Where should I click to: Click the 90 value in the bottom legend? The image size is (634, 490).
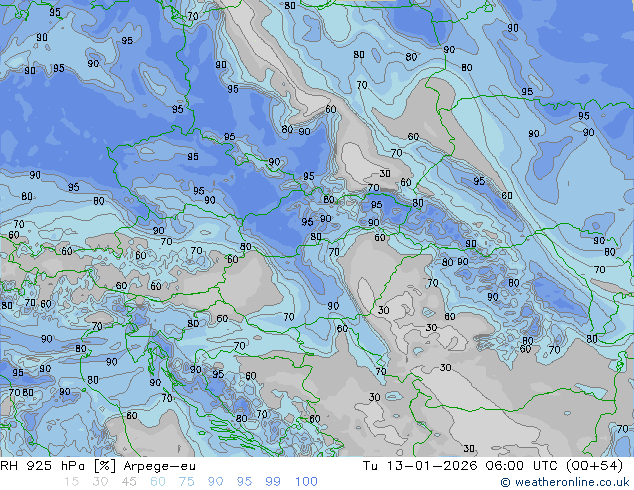click(x=216, y=482)
